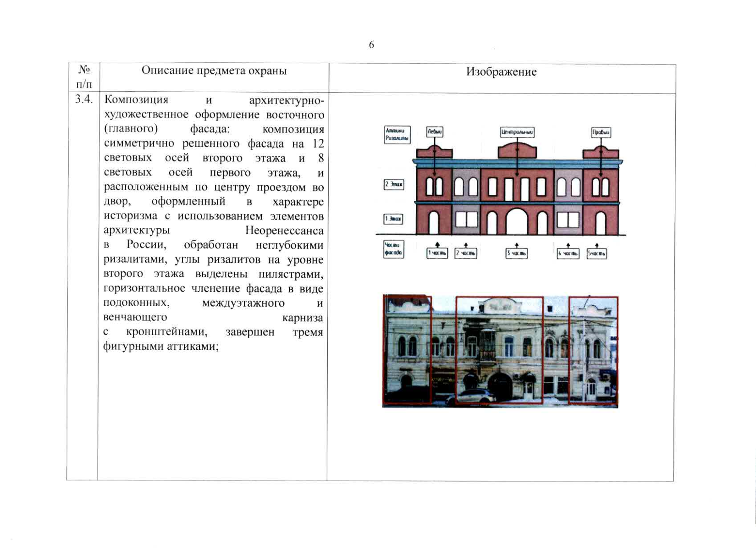Image resolution: width=756 pixels, height=550 pixels.
Task: Click the left red-outlined section in the photo
Action: coord(407,350)
